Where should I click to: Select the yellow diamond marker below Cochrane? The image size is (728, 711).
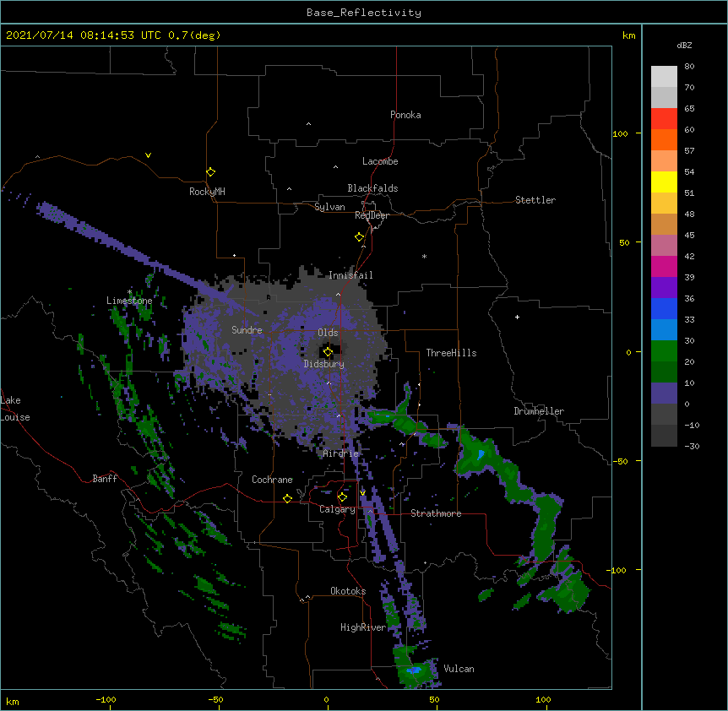coord(287,498)
